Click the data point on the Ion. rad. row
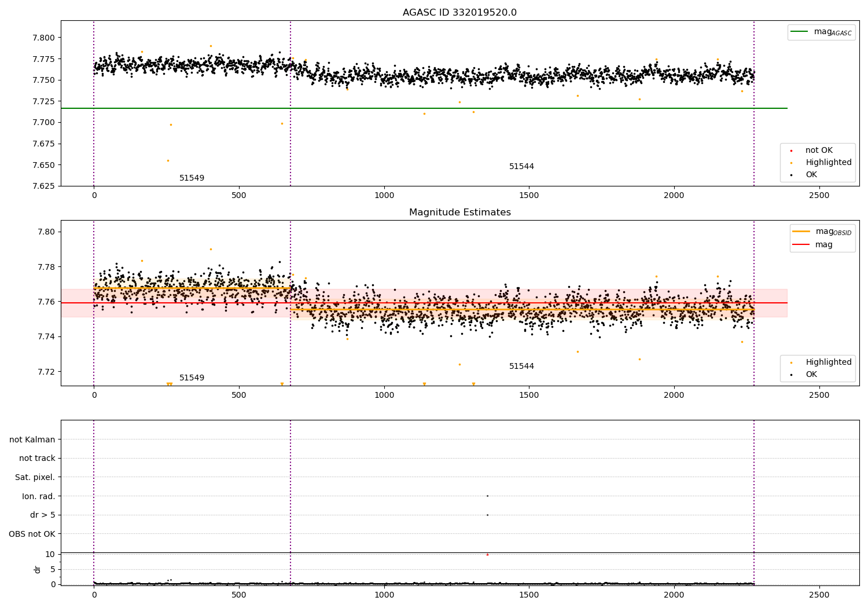The width and height of the screenshot is (868, 608). (487, 496)
